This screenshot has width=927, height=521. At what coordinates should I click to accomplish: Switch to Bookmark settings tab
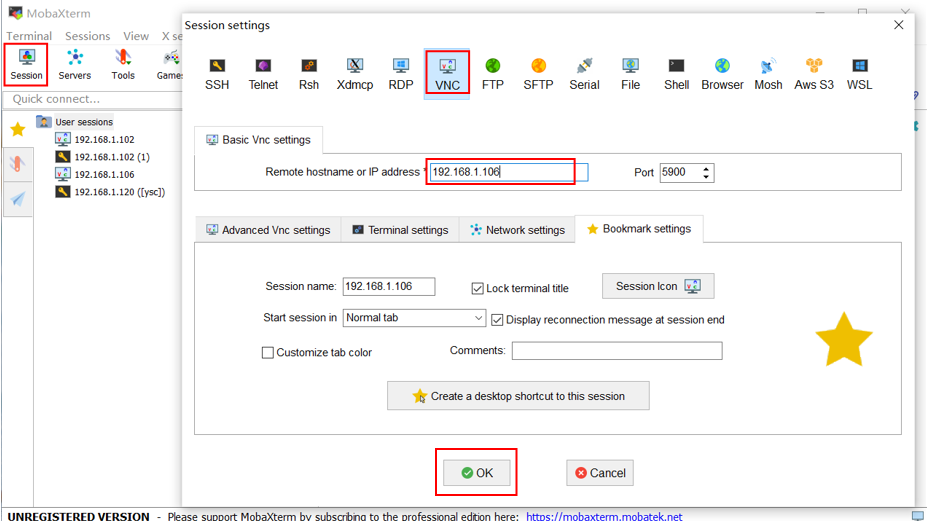coord(639,229)
